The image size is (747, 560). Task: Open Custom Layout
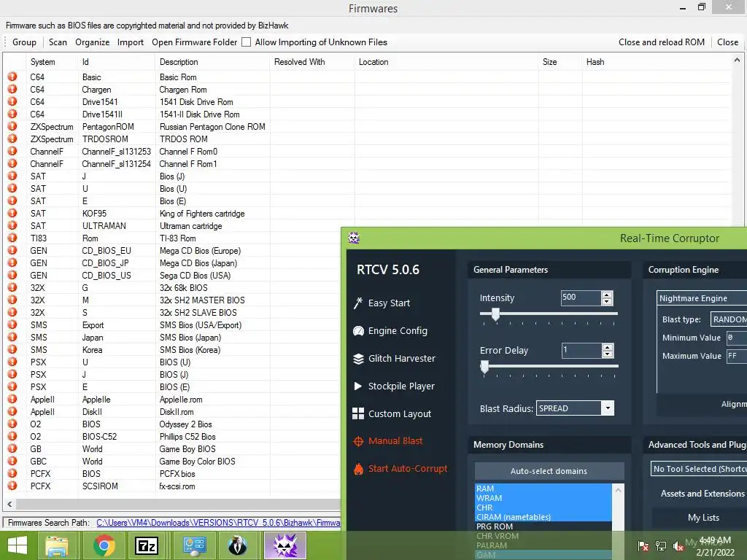click(x=392, y=413)
